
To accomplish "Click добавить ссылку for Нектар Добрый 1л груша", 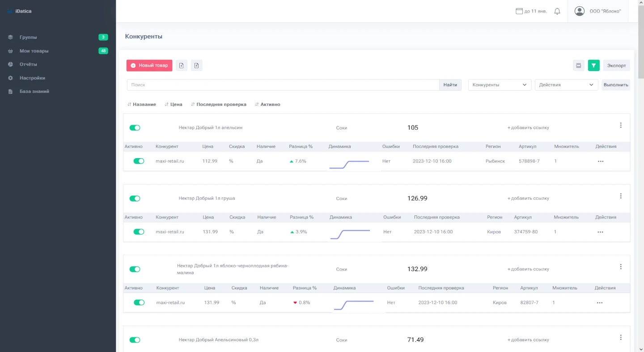I will (528, 198).
